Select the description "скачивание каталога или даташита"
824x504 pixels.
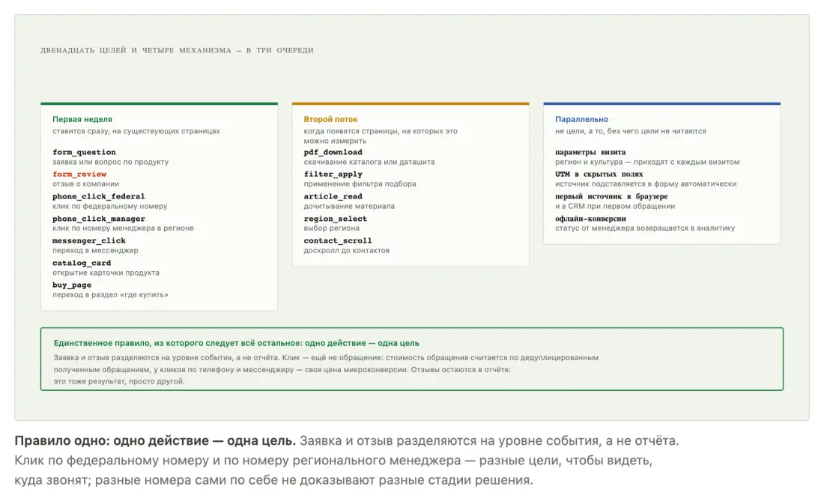tap(369, 162)
